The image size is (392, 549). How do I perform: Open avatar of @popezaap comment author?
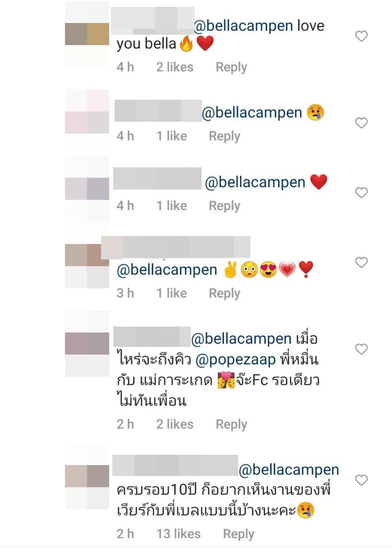click(87, 344)
